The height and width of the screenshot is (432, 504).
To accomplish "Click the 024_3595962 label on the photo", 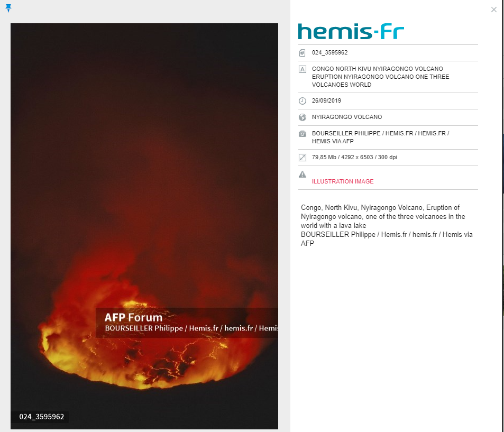I will [41, 417].
